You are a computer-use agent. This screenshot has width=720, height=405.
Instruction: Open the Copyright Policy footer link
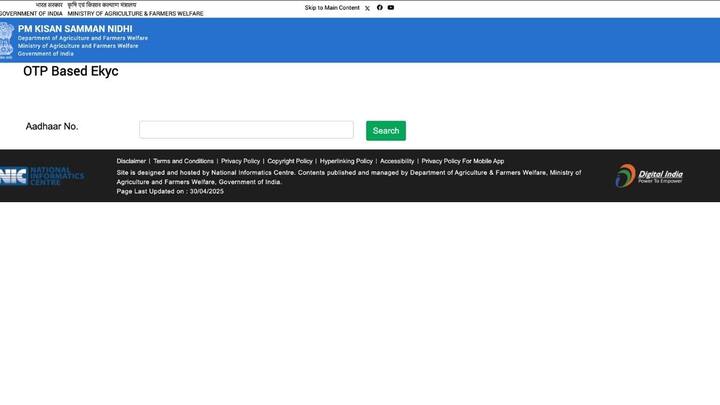(290, 161)
